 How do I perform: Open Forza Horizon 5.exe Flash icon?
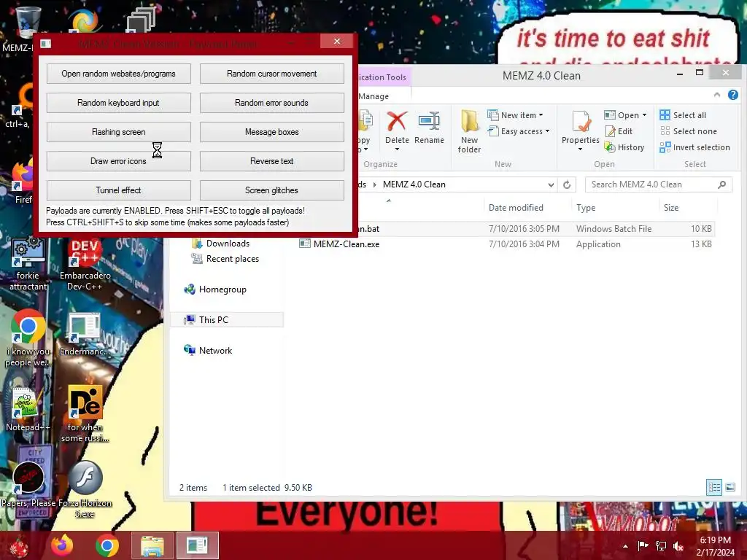tap(85, 489)
